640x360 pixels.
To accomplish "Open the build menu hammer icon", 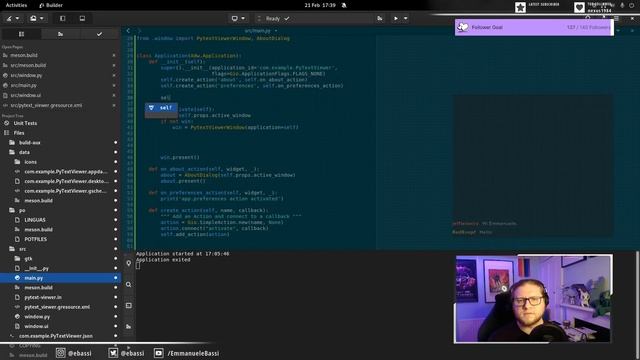I will (x=12, y=18).
